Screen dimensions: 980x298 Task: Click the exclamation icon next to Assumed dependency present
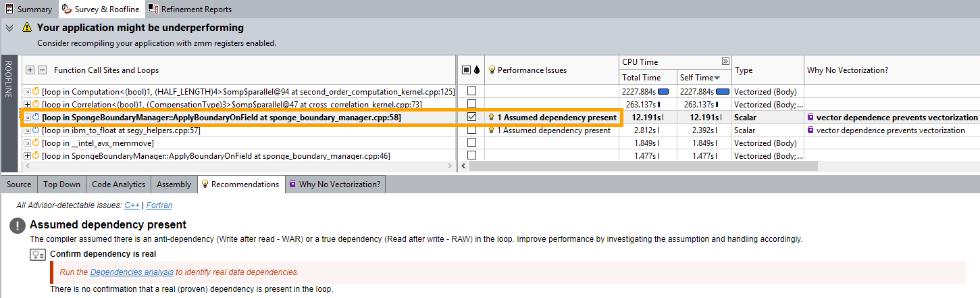pos(18,226)
